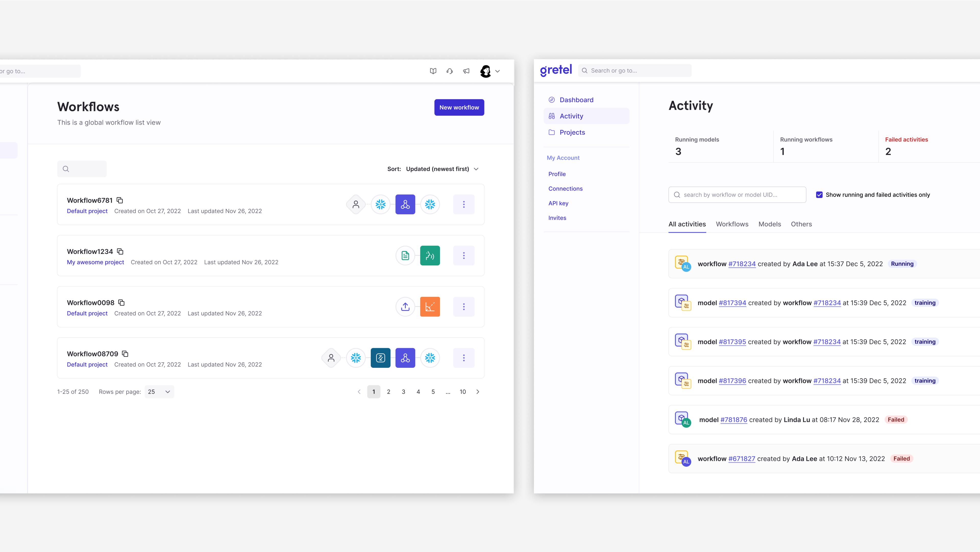The width and height of the screenshot is (980, 552).
Task: Open support headset icon in header
Action: tap(450, 71)
